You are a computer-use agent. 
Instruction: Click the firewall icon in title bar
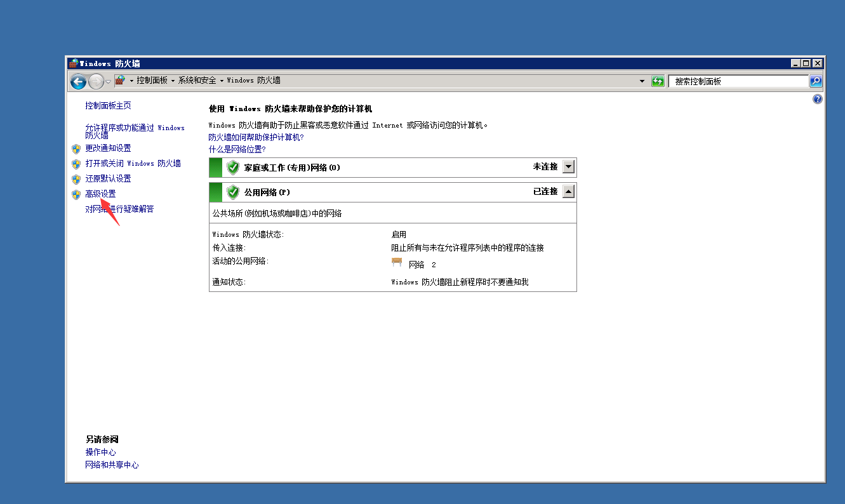point(74,63)
